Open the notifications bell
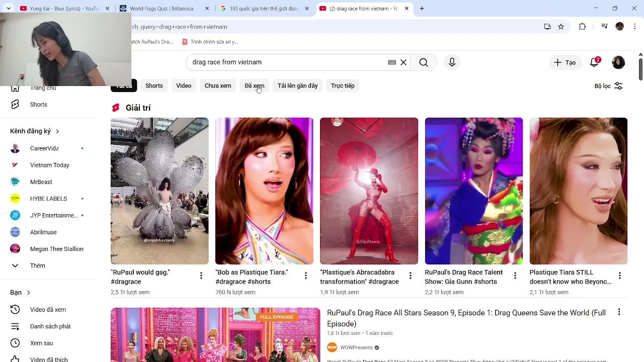The height and width of the screenshot is (362, 644). [594, 62]
